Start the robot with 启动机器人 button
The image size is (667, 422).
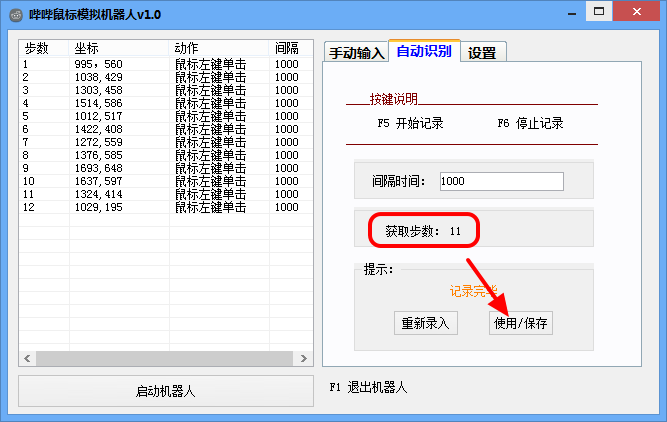[x=166, y=391]
